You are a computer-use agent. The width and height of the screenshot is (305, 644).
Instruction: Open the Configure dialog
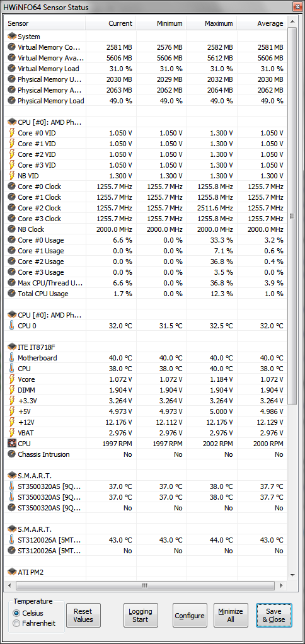tap(190, 615)
